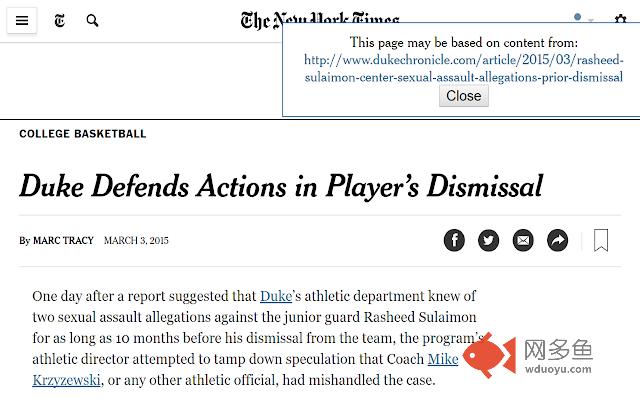Click the March 3, 2015 date
The width and height of the screenshot is (640, 400).
click(x=136, y=240)
